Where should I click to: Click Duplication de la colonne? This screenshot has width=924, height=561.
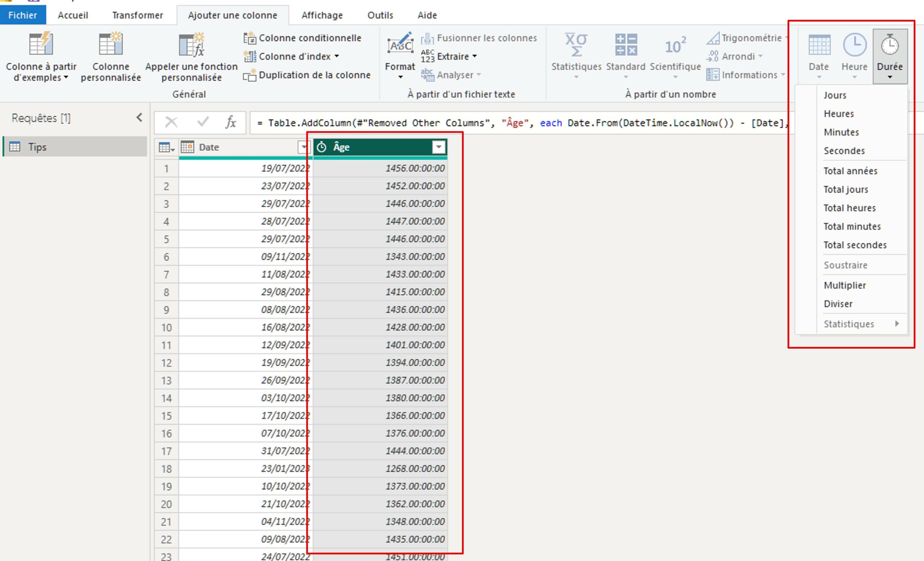click(x=307, y=75)
